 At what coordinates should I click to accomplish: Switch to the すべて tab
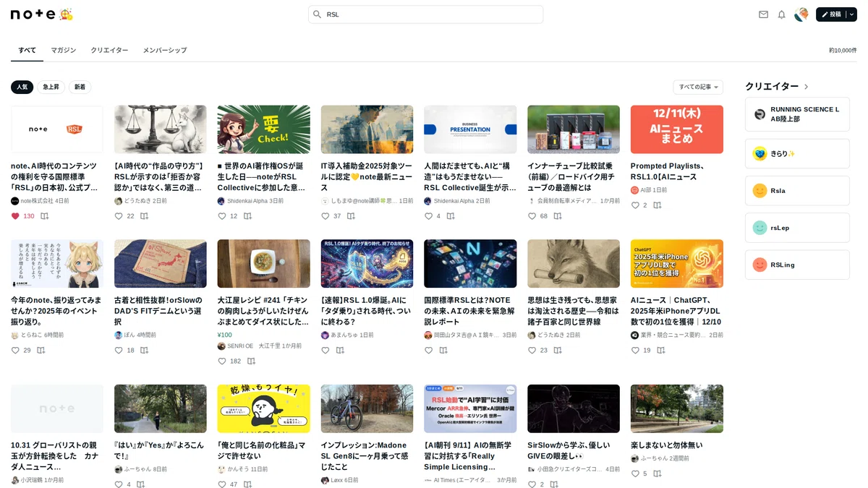(27, 50)
